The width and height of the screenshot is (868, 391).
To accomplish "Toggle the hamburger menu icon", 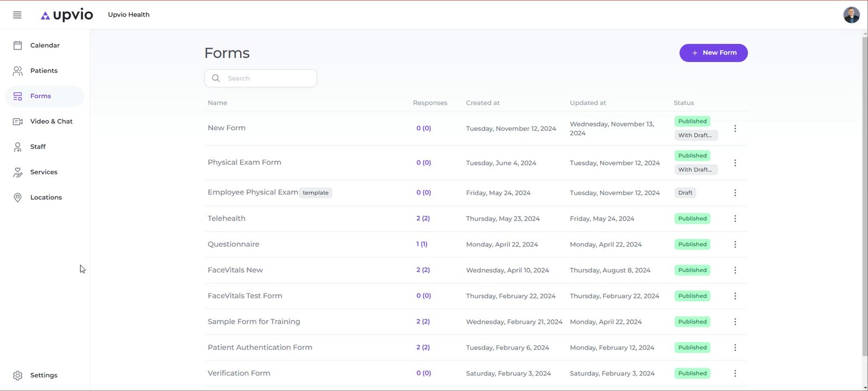I will pyautogui.click(x=17, y=15).
